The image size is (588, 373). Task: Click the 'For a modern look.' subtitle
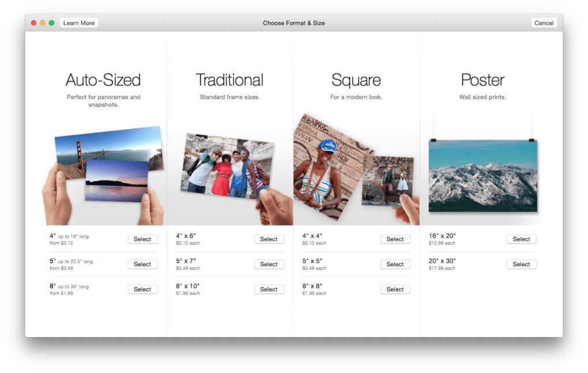[x=356, y=97]
